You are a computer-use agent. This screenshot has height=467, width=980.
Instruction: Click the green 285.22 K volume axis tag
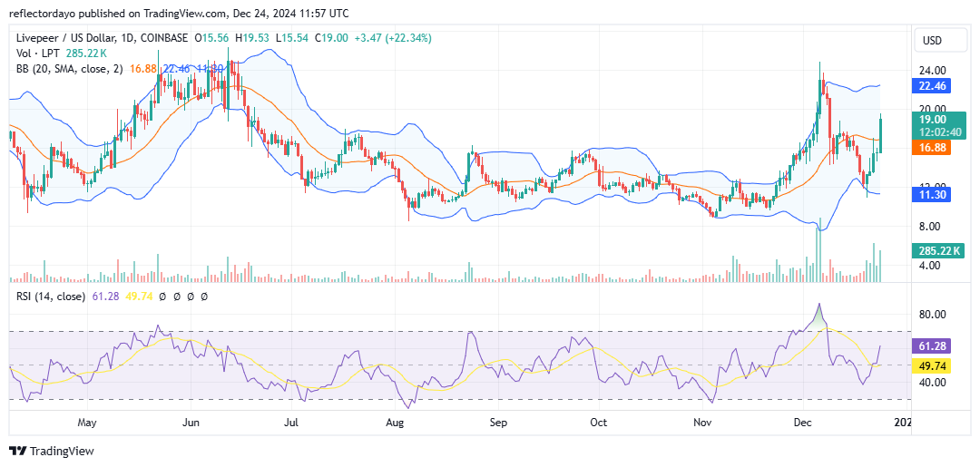point(939,251)
